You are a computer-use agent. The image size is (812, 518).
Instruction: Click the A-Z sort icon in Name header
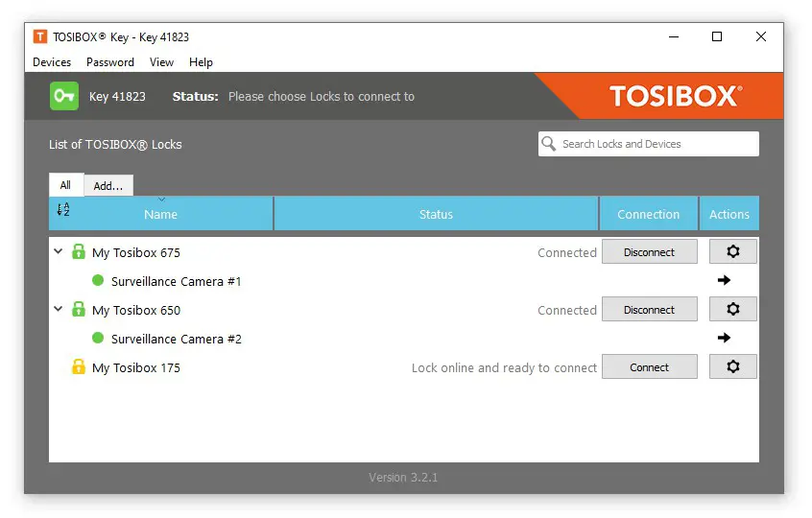(x=63, y=209)
